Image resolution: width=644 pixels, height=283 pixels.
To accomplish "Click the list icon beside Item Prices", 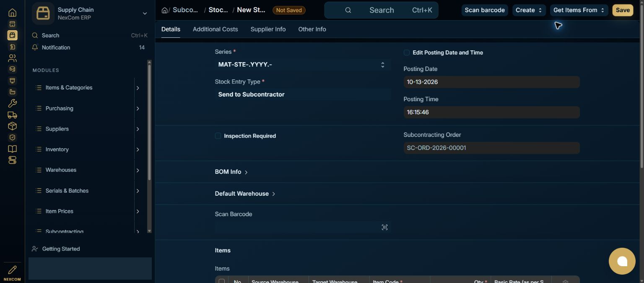I will pos(39,211).
